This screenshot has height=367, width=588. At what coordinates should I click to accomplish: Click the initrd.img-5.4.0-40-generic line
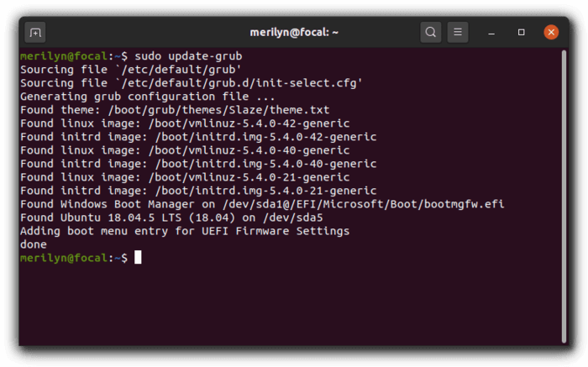tap(198, 164)
